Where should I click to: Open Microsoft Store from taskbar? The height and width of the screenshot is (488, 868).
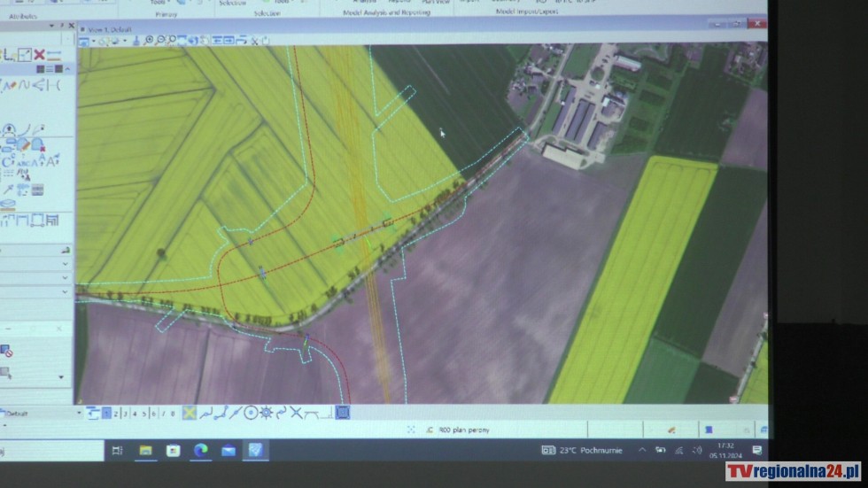(x=174, y=451)
